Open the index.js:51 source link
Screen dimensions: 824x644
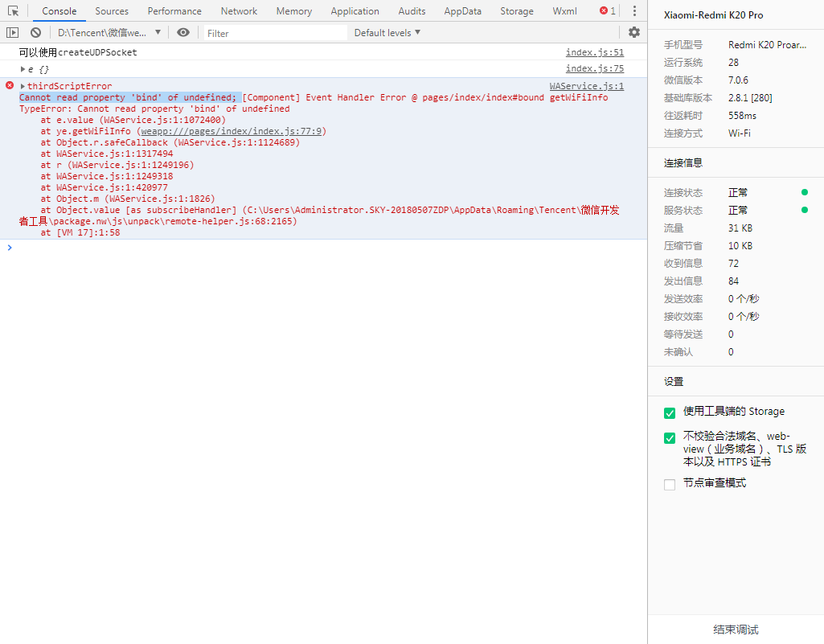pyautogui.click(x=594, y=52)
